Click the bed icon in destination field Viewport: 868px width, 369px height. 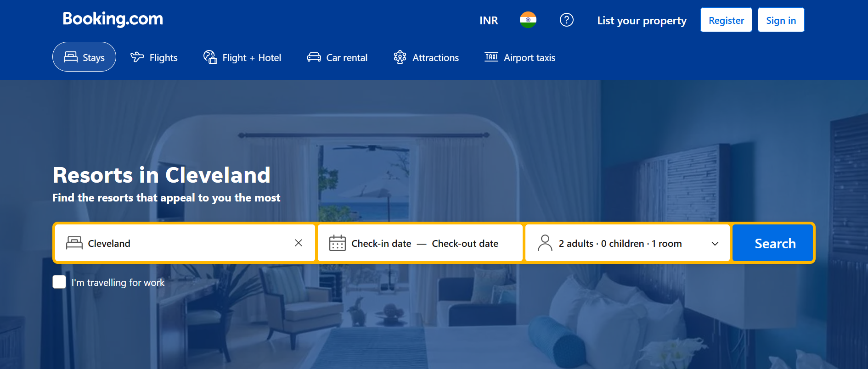point(74,243)
